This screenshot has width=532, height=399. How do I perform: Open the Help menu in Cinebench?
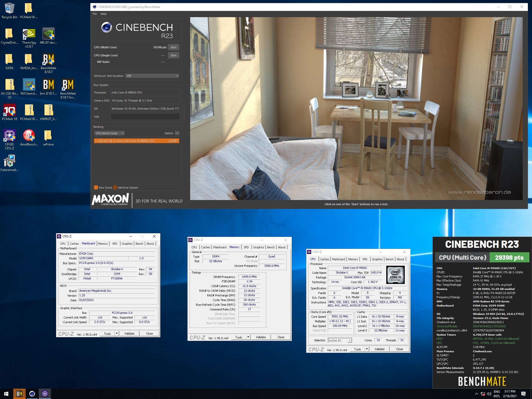[x=103, y=14]
